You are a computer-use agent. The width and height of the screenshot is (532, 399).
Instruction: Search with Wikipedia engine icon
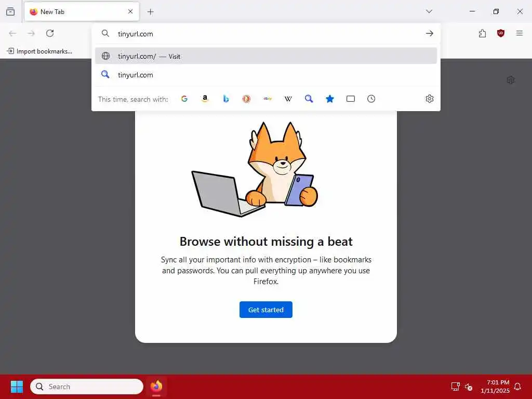click(288, 99)
